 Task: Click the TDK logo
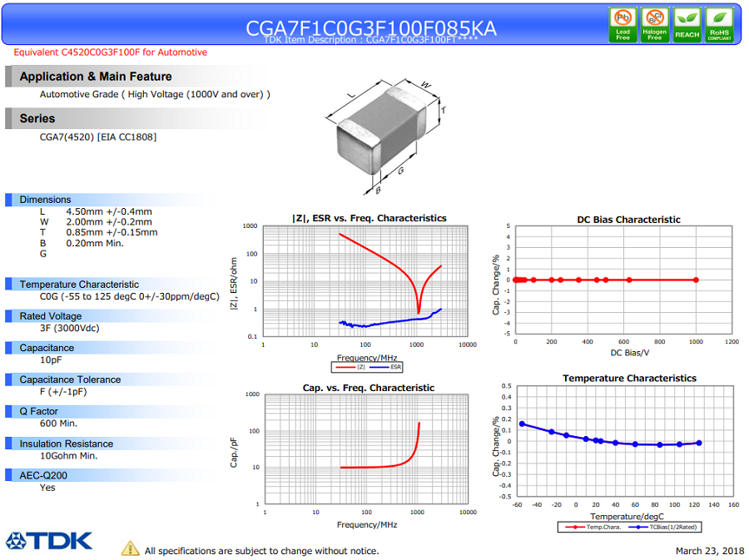point(49,542)
